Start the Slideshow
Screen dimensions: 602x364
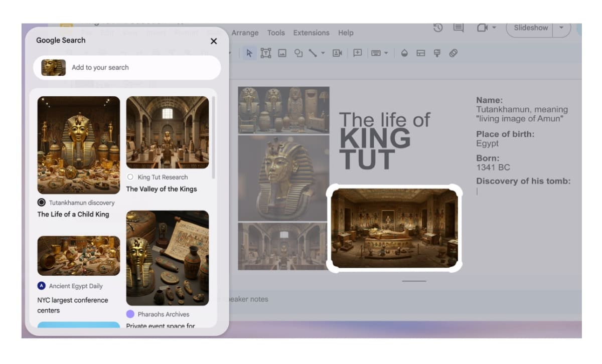pos(531,28)
